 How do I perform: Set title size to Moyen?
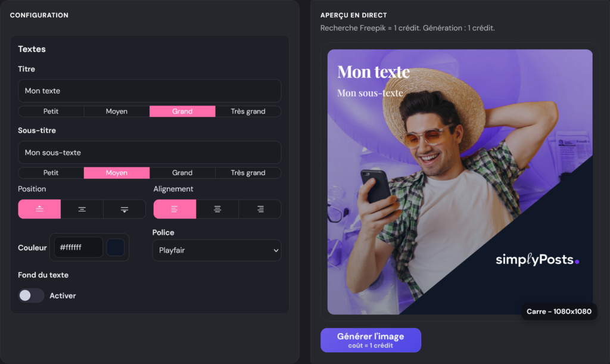117,111
